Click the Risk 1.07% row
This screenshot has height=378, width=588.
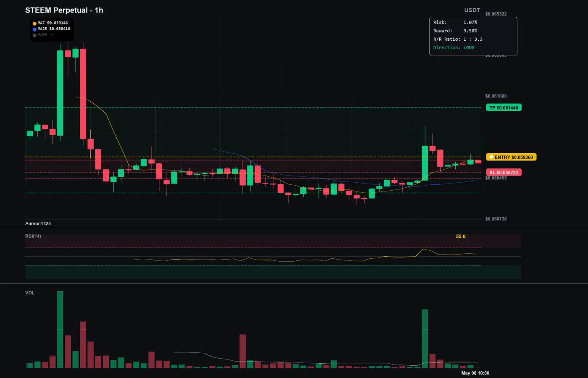click(455, 22)
